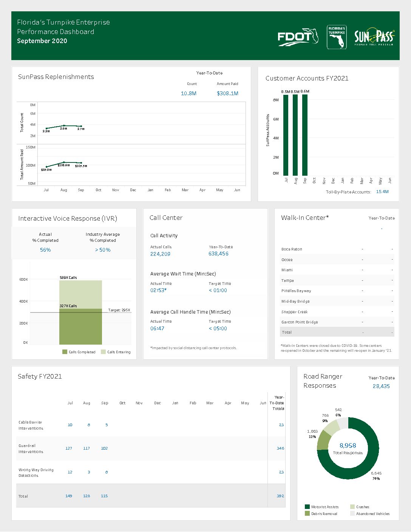
Task: Click the 8,958 Total Responses donut center
Action: [348, 448]
